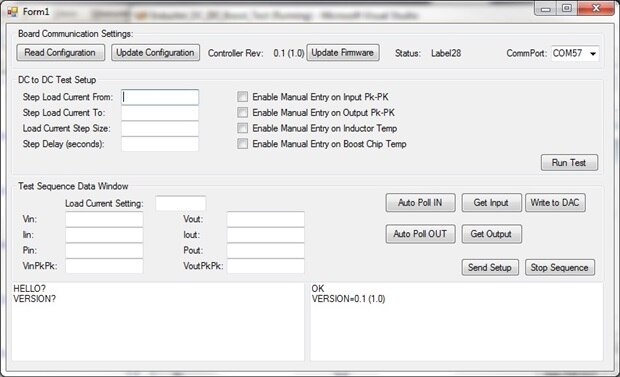Click the Read Configuration button

click(x=60, y=53)
